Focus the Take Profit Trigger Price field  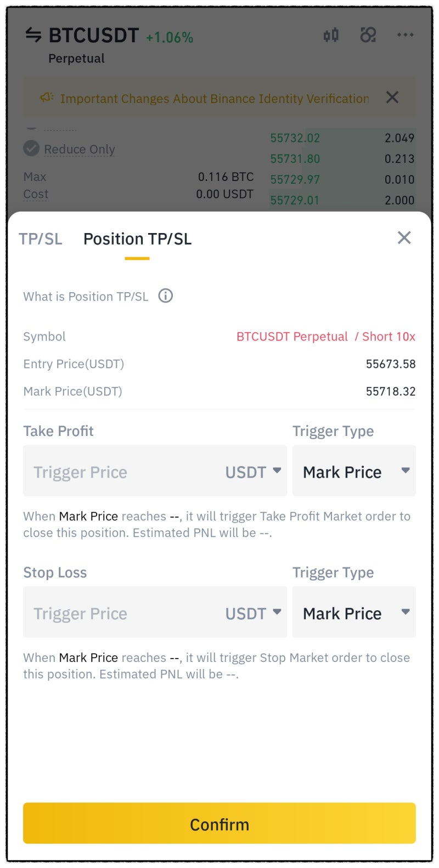(121, 472)
